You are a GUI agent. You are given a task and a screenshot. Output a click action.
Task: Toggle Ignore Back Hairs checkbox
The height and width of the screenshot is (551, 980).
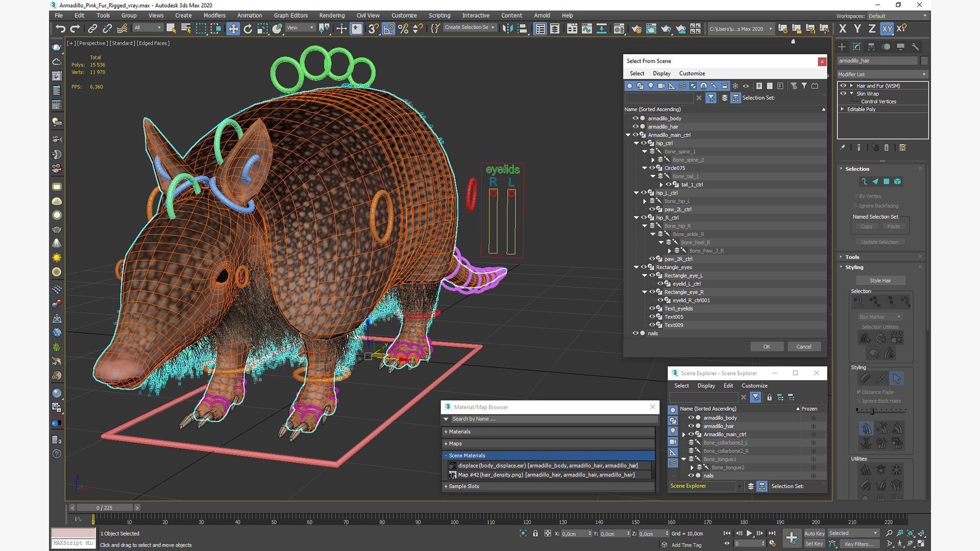(859, 401)
